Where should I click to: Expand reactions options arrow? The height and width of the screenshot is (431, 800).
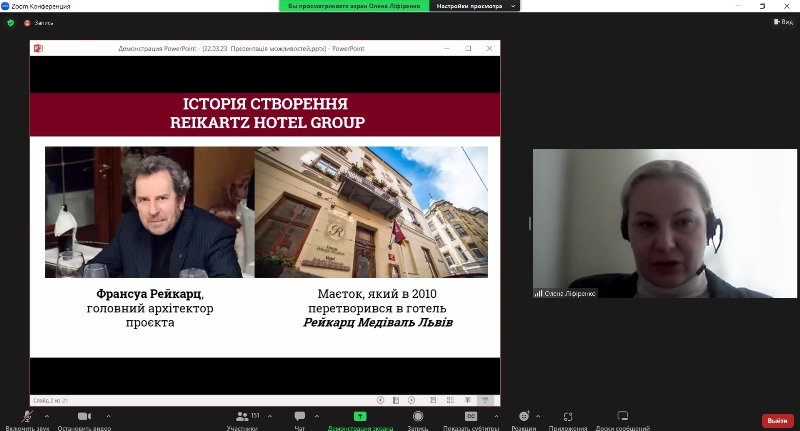pos(538,416)
